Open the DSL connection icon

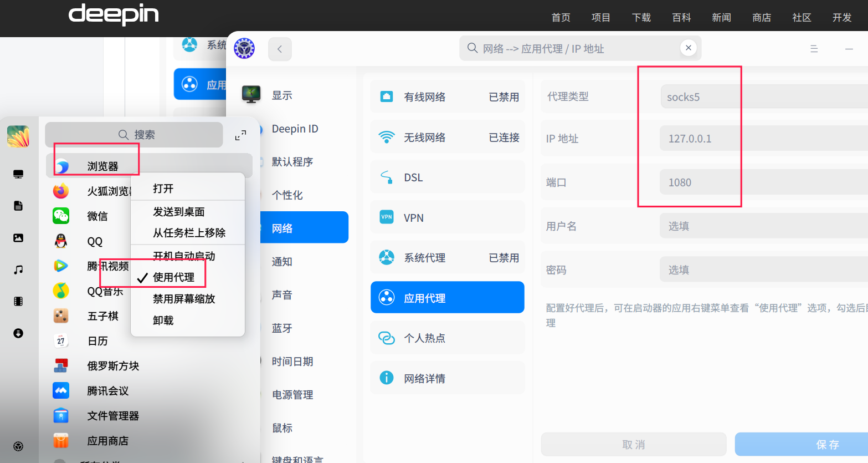point(387,177)
